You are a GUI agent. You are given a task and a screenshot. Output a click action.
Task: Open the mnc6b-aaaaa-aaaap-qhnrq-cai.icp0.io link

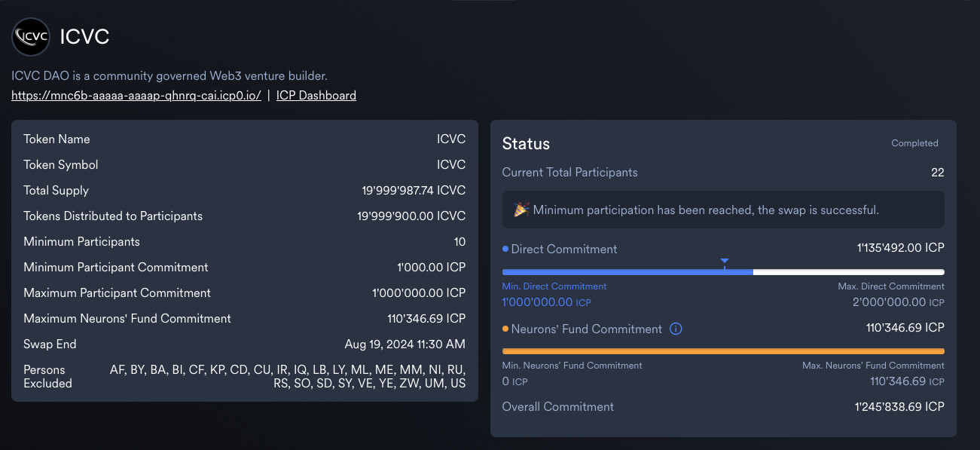click(x=136, y=96)
